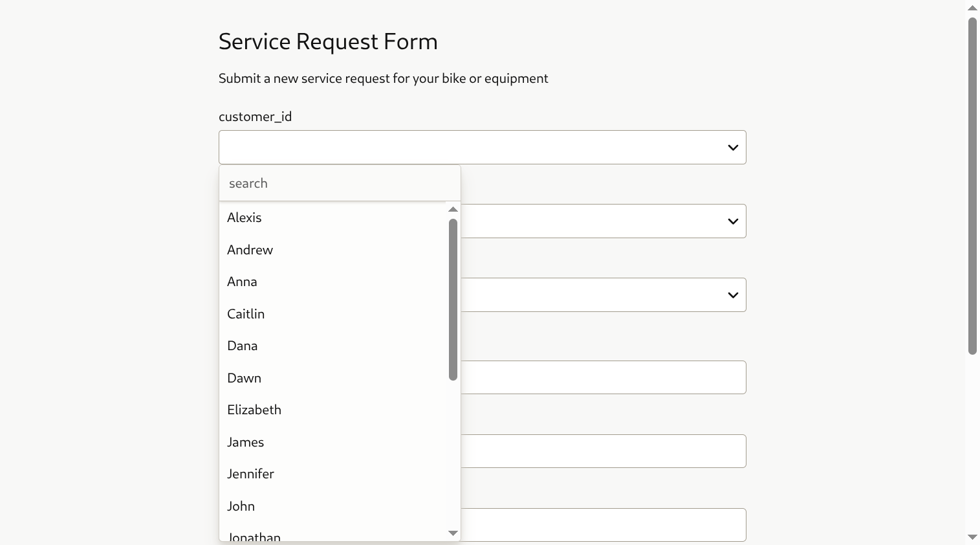Click the chevron on the customer_id select box
980x545 pixels.
(x=733, y=147)
